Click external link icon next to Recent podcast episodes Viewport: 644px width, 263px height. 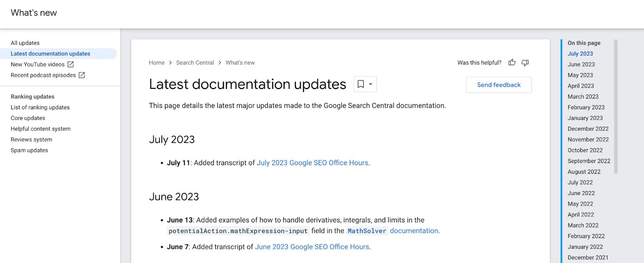click(82, 75)
